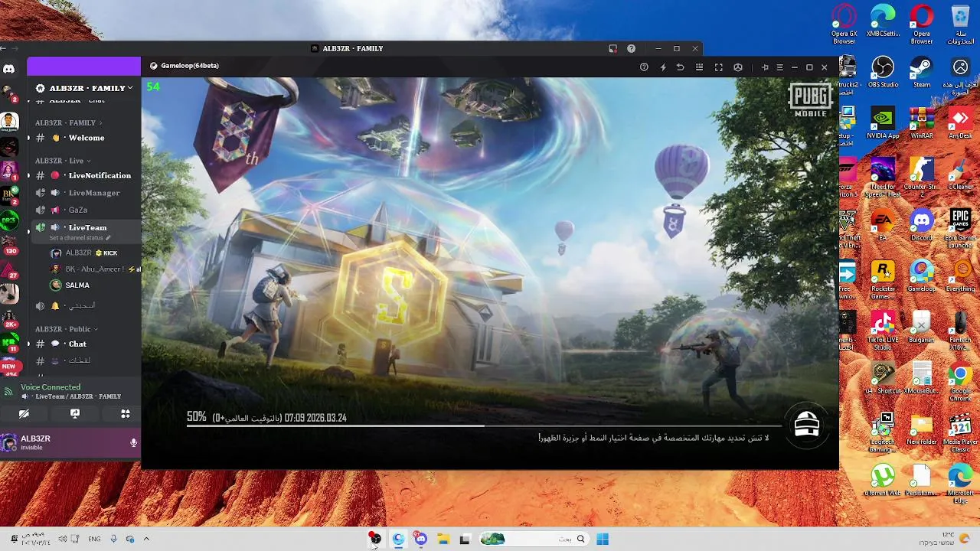
Task: Open File Explorer from taskbar
Action: (443, 540)
